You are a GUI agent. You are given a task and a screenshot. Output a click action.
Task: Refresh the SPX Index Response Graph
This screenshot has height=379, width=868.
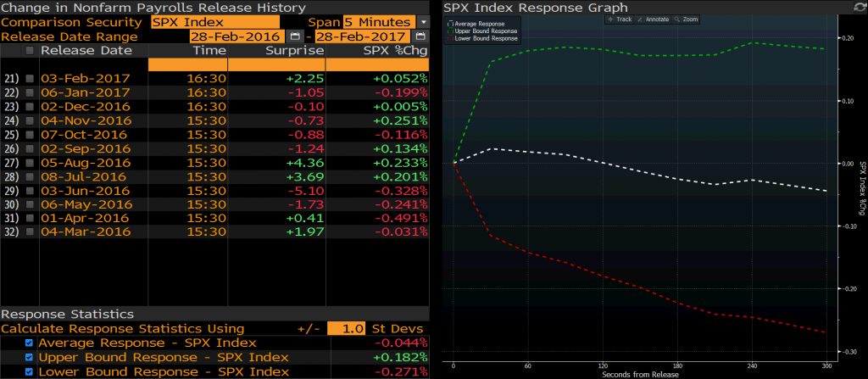coord(859,7)
